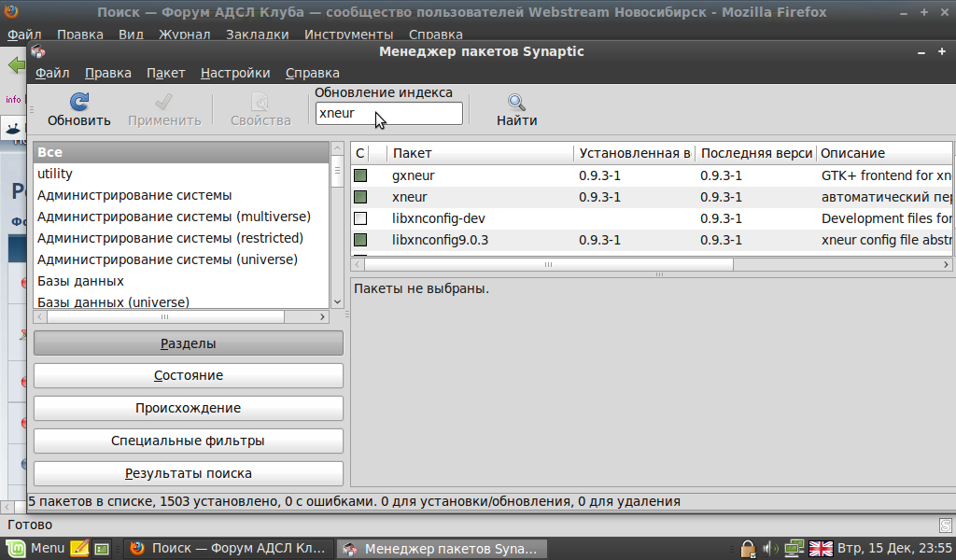Click the date and time clock
956x560 pixels.
[x=894, y=549]
